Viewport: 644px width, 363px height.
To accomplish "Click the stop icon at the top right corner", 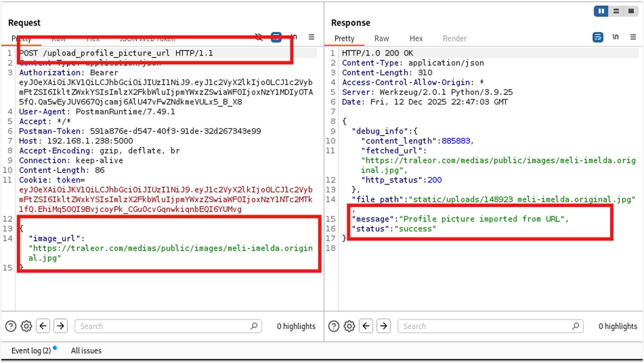I will pos(631,11).
